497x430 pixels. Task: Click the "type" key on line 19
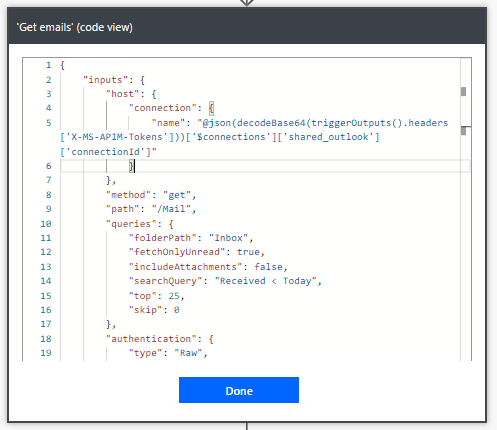(145, 353)
